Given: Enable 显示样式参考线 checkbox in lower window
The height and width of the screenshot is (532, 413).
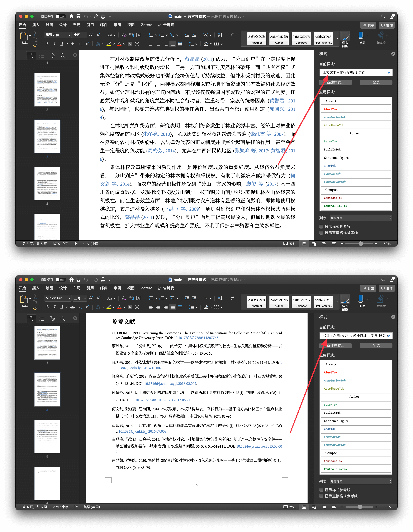Looking at the screenshot, I should pyautogui.click(x=321, y=490).
